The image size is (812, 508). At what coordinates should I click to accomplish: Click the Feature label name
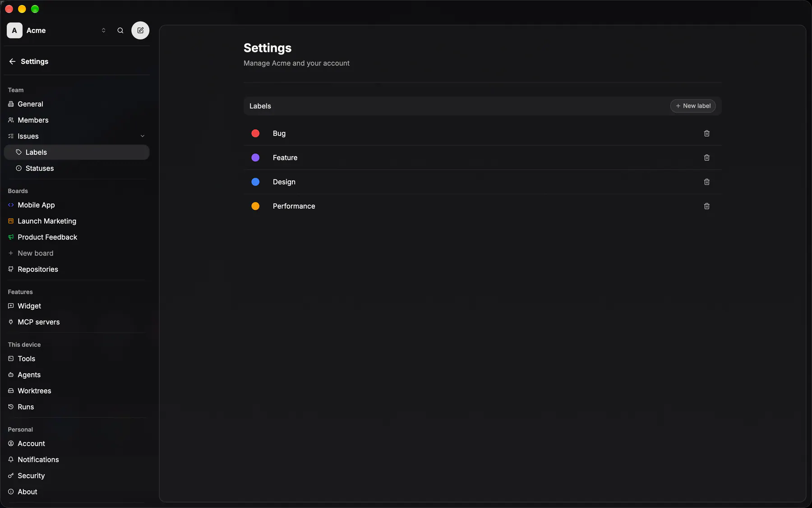tap(285, 158)
